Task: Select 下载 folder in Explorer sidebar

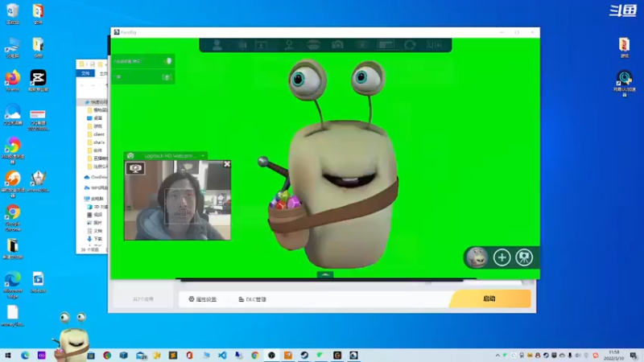Action: [95, 238]
